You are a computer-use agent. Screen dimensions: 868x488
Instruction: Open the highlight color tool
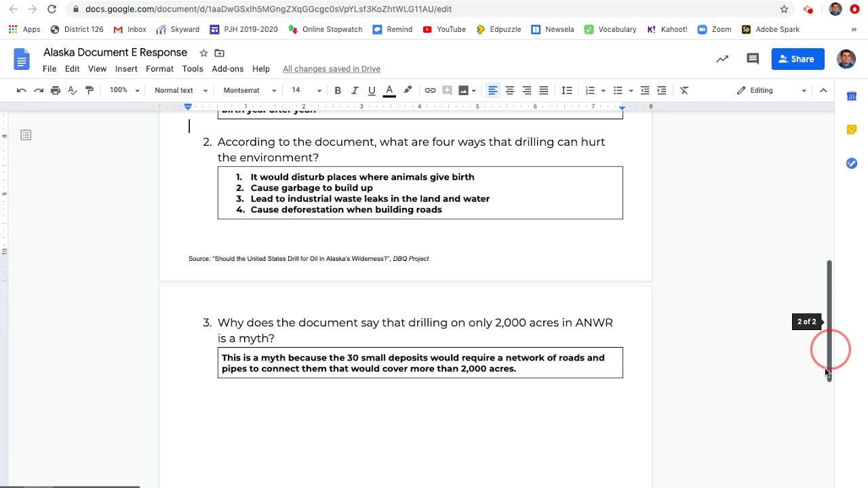pos(408,90)
